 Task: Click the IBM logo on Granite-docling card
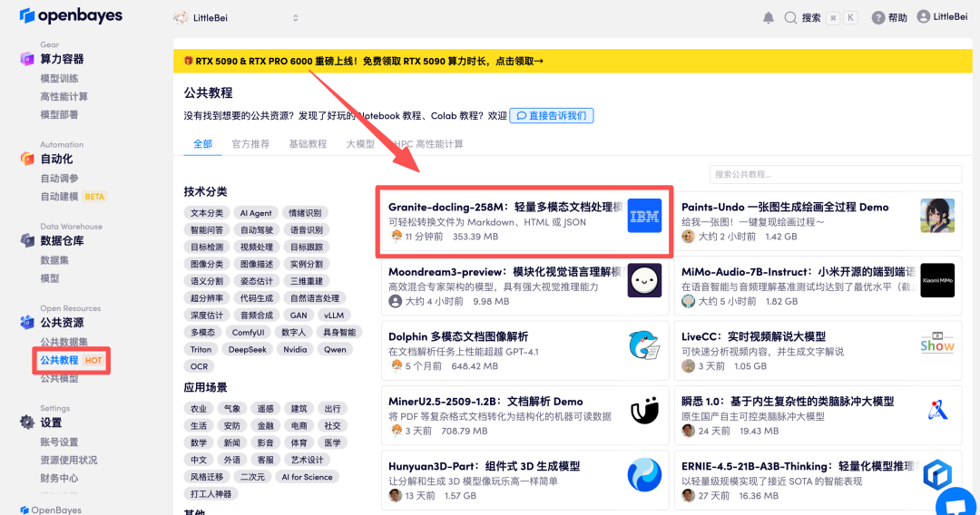[x=644, y=216]
